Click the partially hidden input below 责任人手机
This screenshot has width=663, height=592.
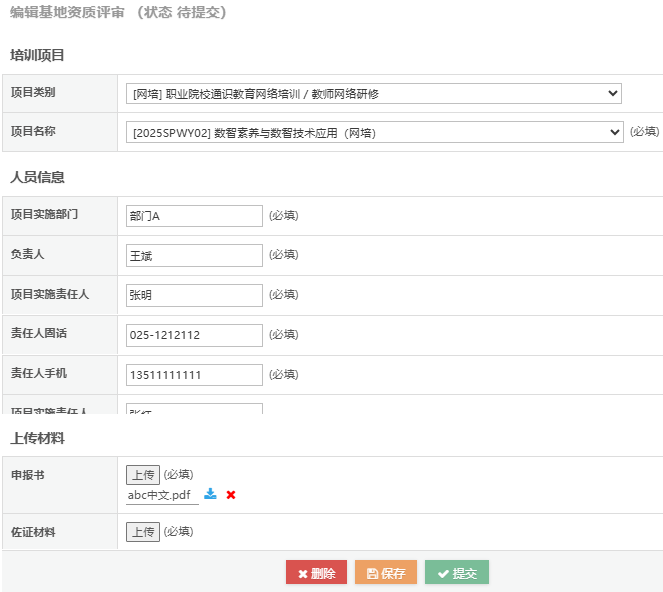pos(194,409)
